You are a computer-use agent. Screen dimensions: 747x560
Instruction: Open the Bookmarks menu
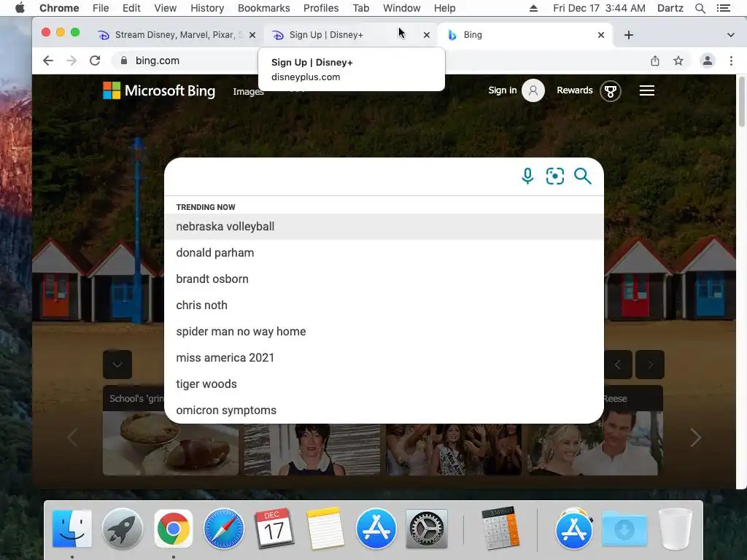pos(264,8)
